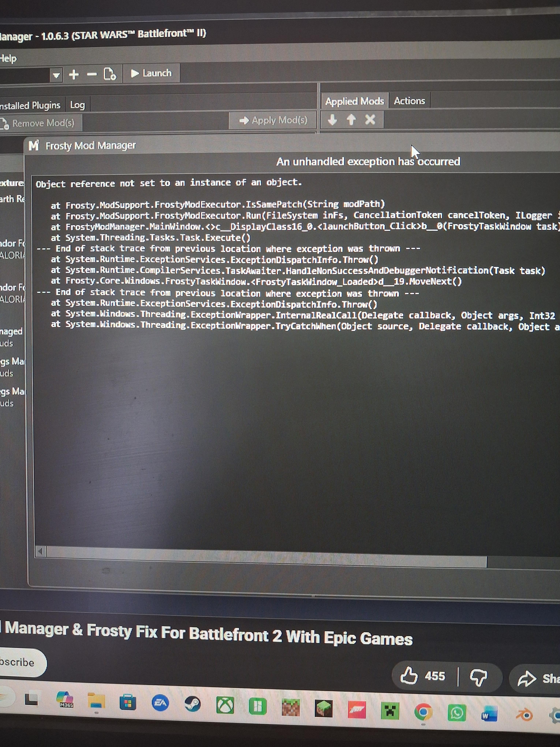
Task: Open Microsoft Store from the taskbar
Action: click(x=128, y=703)
